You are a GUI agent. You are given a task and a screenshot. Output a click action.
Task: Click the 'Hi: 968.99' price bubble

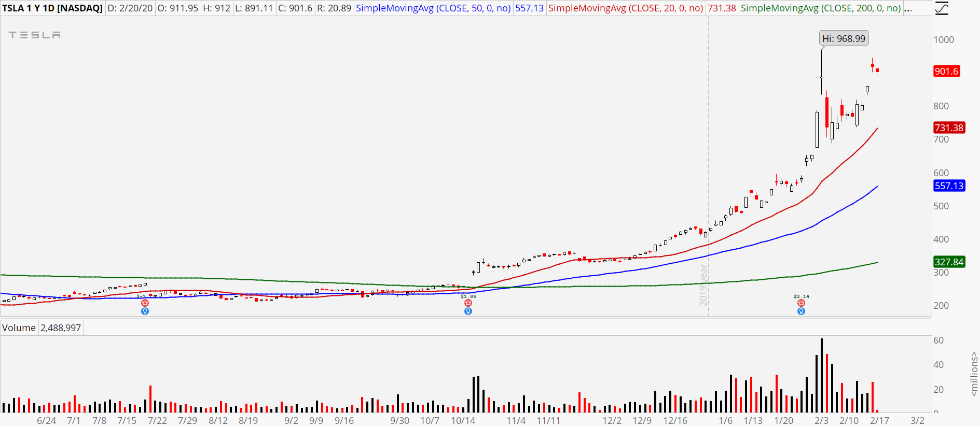click(x=844, y=38)
